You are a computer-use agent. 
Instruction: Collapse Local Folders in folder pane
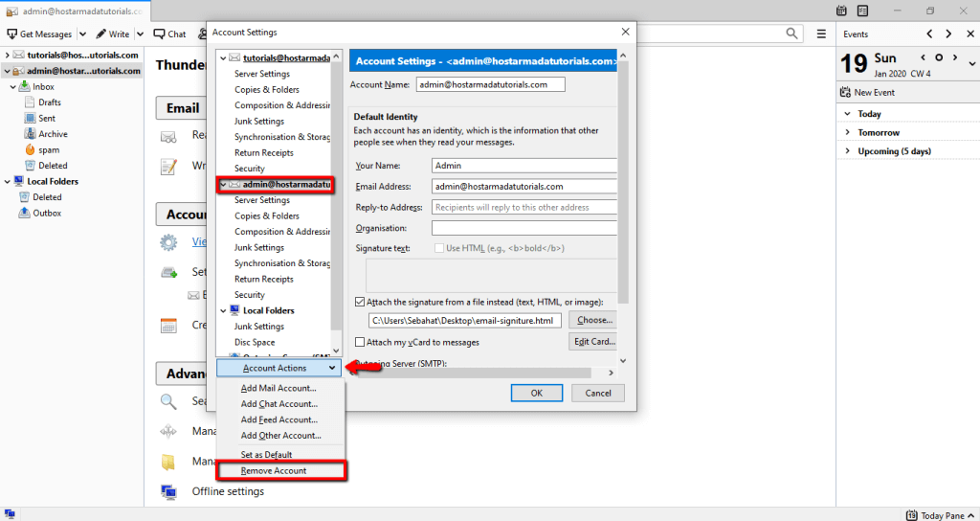coord(7,181)
